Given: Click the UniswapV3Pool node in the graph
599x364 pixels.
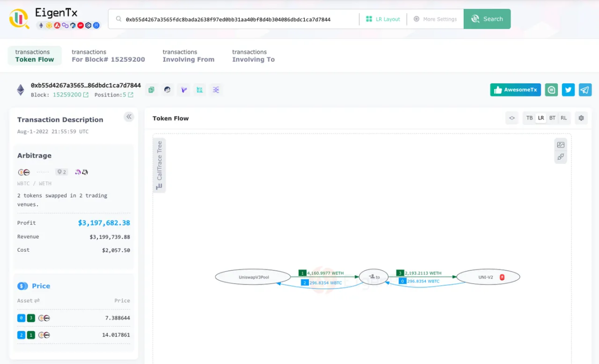Looking at the screenshot, I should pos(253,277).
